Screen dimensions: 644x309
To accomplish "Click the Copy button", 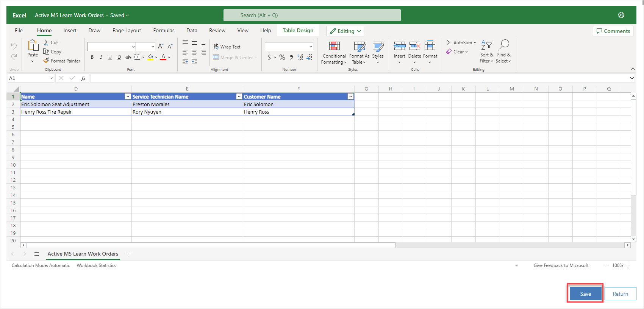I will (52, 51).
